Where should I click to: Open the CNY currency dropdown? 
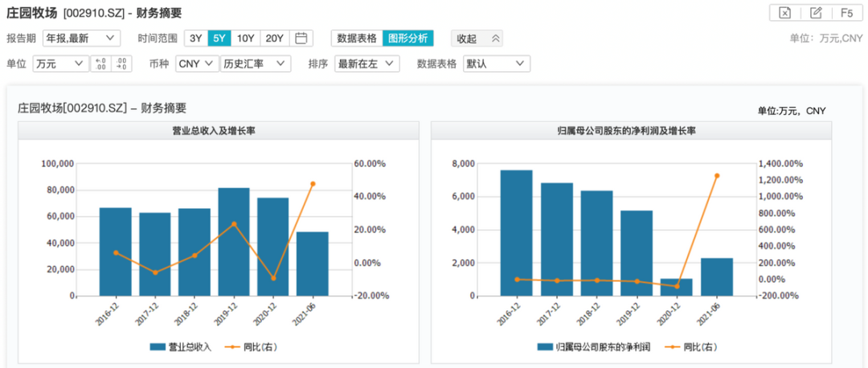click(x=197, y=63)
